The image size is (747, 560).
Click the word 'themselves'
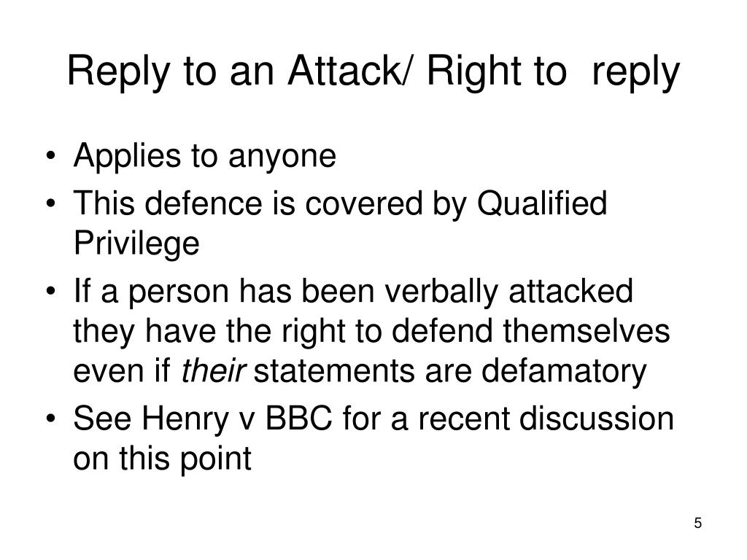[587, 331]
